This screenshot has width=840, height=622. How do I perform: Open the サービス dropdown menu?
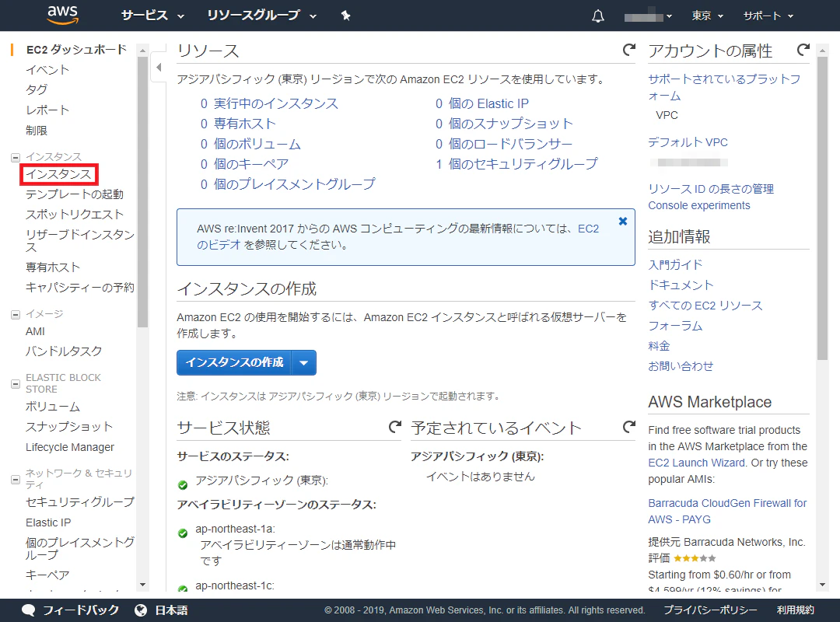point(152,16)
